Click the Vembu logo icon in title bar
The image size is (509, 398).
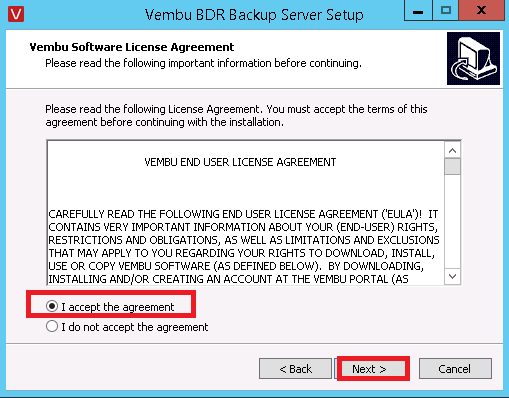pyautogui.click(x=16, y=15)
